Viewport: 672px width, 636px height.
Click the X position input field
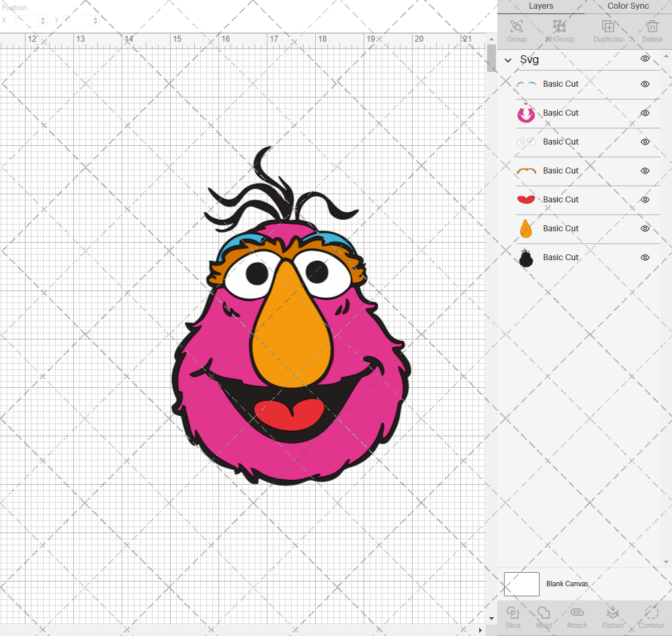click(25, 21)
